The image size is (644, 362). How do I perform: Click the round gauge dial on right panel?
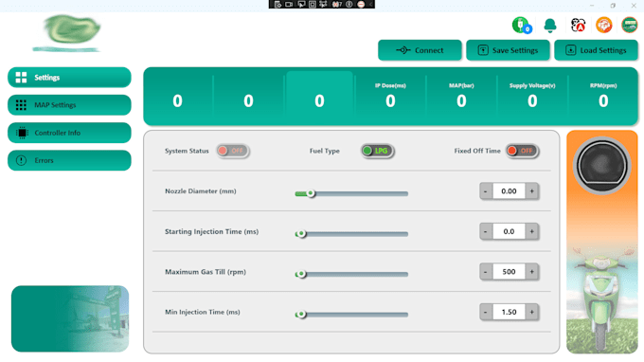click(x=601, y=166)
